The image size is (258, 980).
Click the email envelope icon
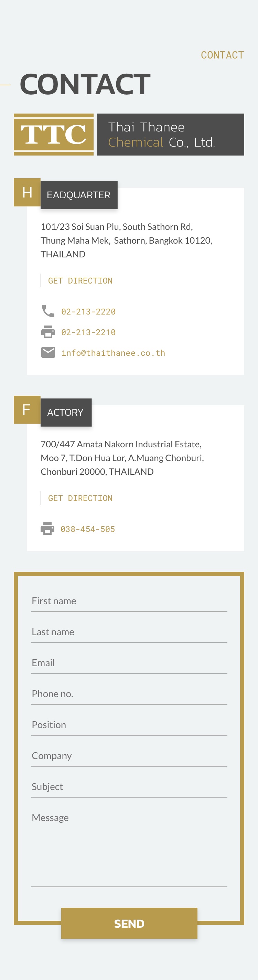[x=48, y=353]
